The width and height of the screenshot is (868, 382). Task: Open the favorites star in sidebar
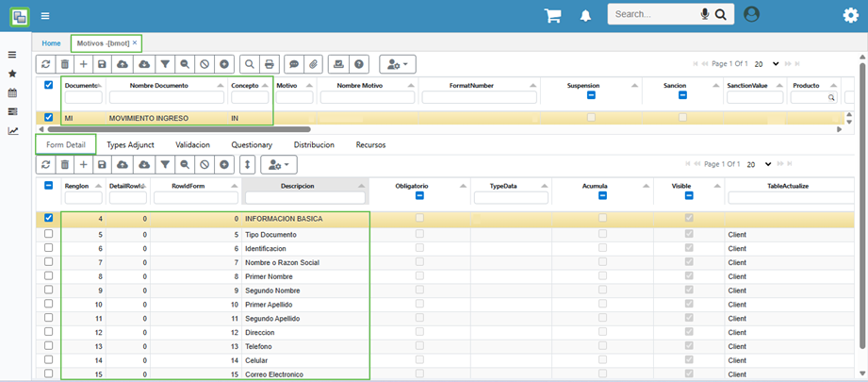[x=12, y=74]
